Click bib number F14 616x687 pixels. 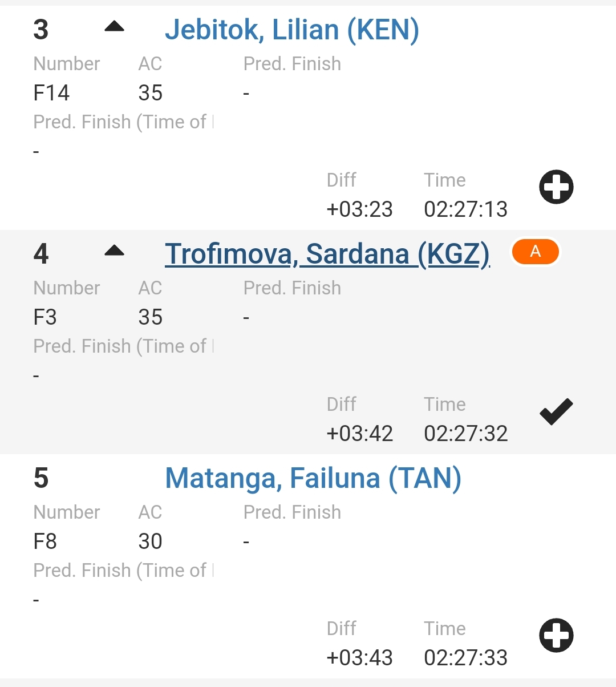point(51,92)
